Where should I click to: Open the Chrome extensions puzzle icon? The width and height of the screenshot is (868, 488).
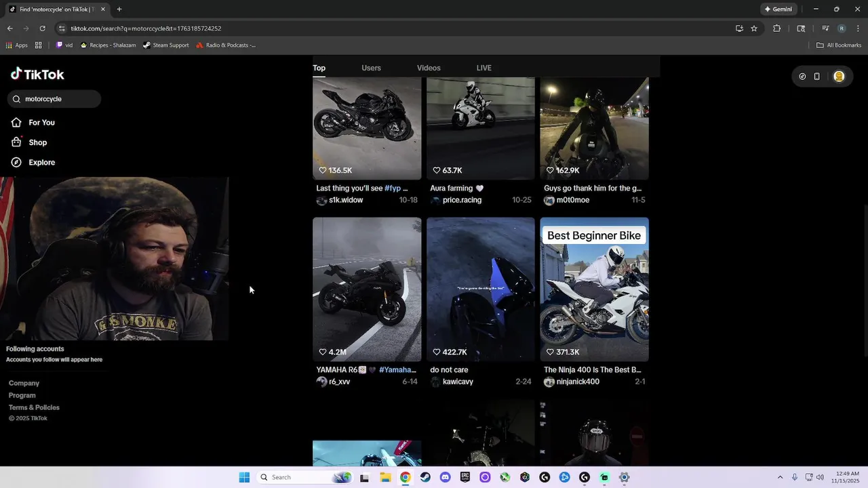tap(777, 28)
